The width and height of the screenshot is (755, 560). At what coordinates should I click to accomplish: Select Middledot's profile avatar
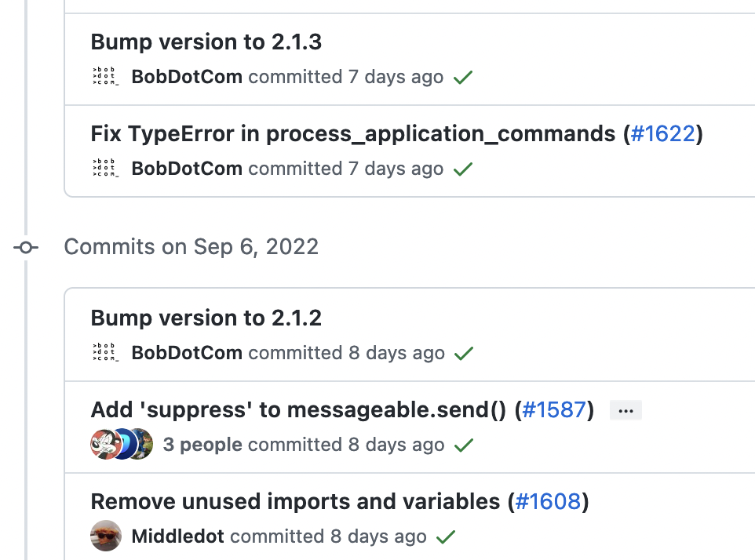click(105, 536)
